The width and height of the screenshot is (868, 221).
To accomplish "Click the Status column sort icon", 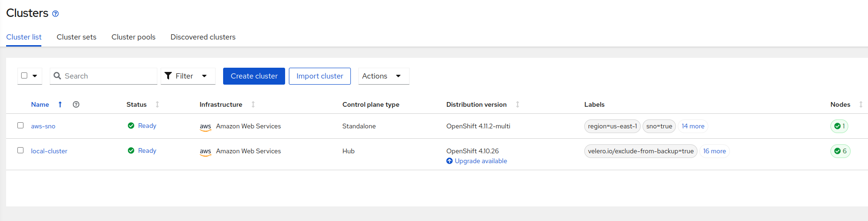I will pos(157,104).
